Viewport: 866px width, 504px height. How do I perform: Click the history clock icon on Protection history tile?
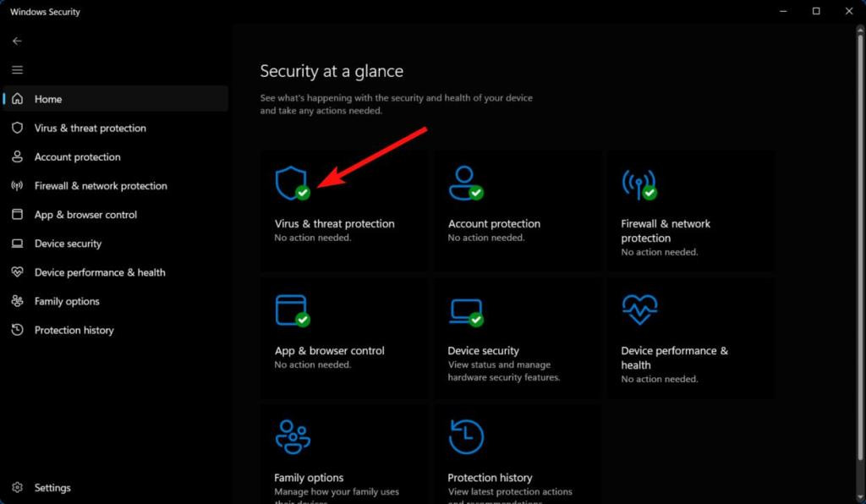click(466, 436)
